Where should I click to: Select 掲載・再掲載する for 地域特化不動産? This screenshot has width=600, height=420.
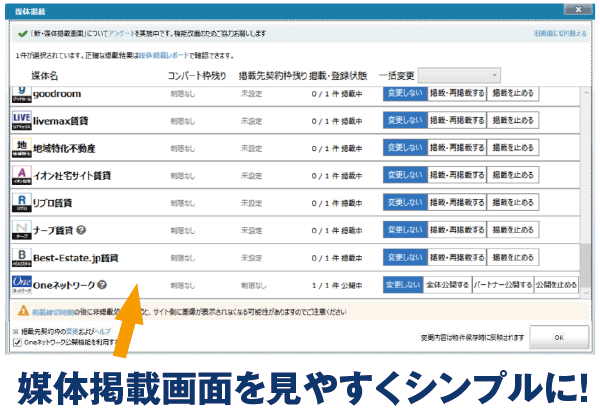pyautogui.click(x=457, y=148)
